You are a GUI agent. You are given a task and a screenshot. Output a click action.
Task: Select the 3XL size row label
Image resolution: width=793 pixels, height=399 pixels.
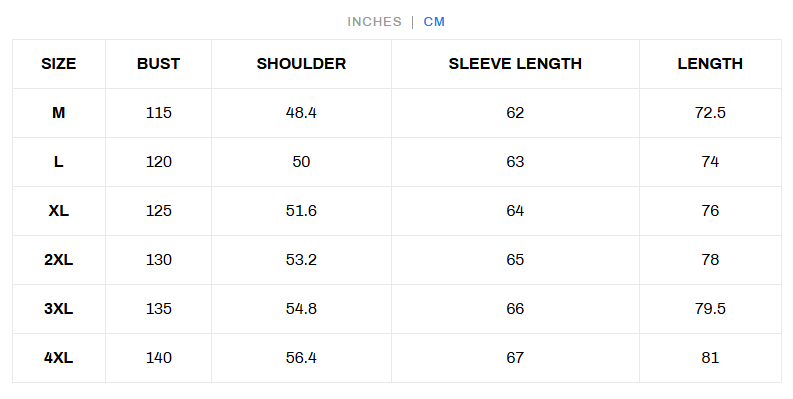point(59,309)
